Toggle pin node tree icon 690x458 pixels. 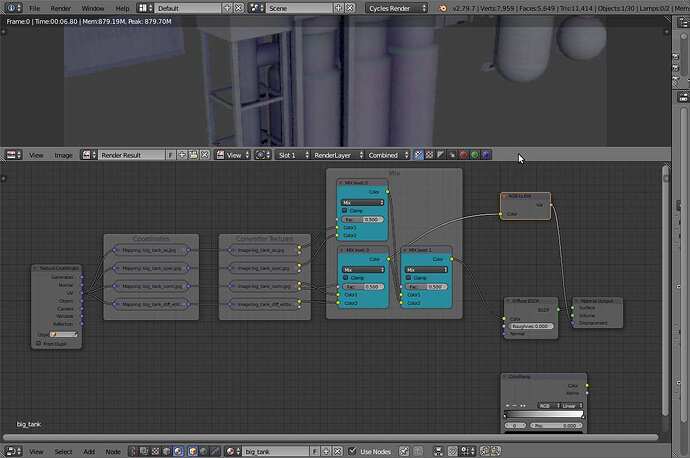[x=404, y=451]
